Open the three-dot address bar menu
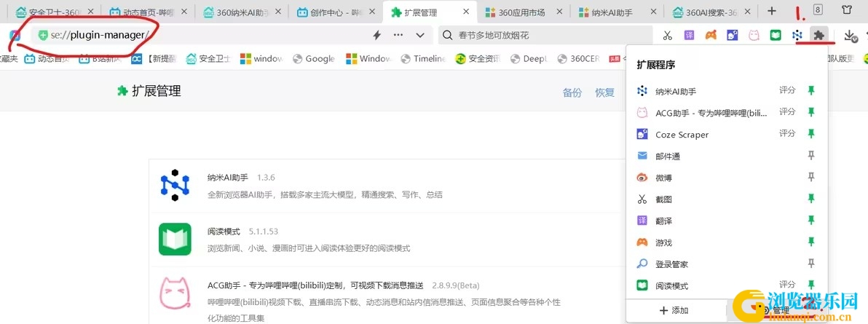This screenshot has width=868, height=324. [398, 36]
